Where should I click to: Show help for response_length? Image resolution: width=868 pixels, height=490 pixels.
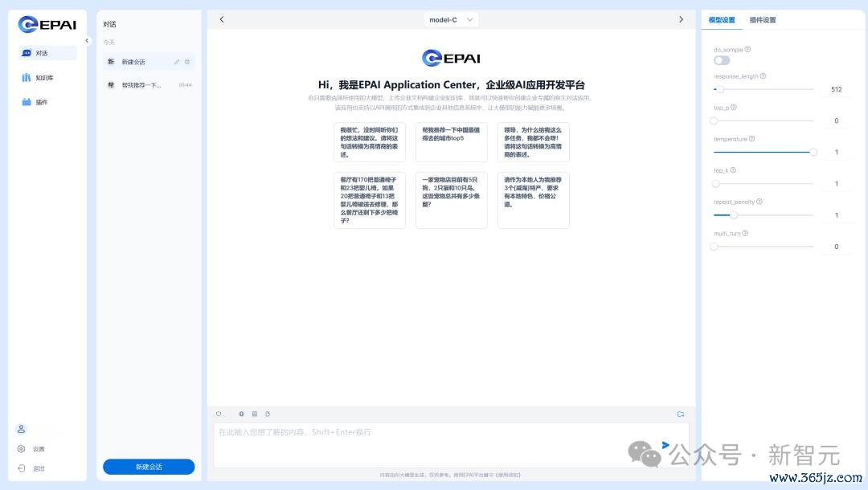point(763,76)
